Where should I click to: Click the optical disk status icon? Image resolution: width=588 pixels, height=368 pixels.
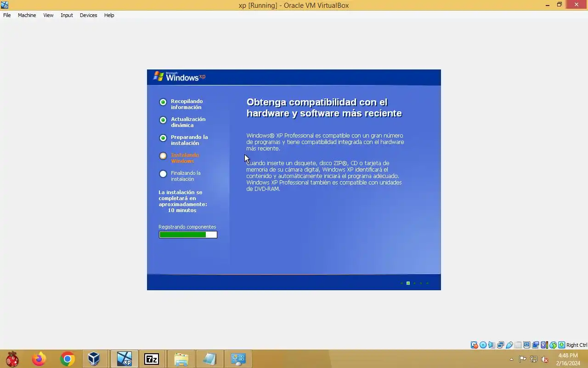pos(483,345)
